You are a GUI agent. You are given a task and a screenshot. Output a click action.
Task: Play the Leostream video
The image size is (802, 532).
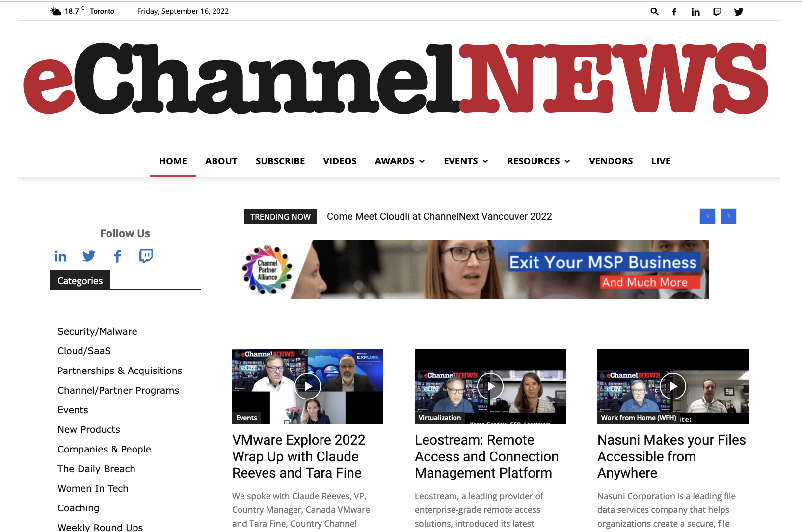coord(490,386)
